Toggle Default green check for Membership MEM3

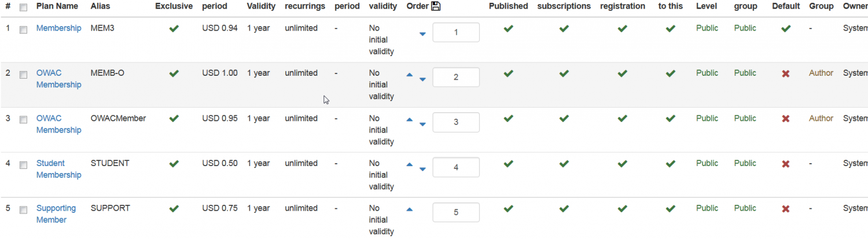point(785,28)
